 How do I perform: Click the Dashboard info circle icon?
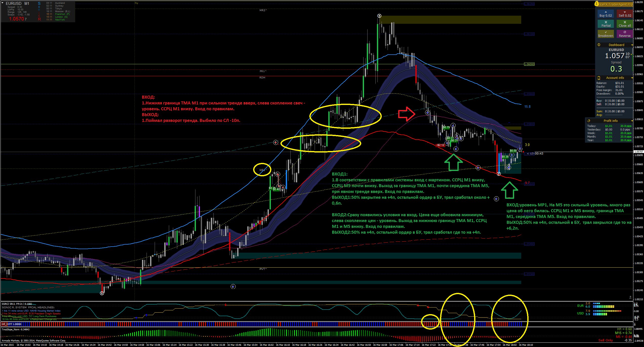(599, 45)
